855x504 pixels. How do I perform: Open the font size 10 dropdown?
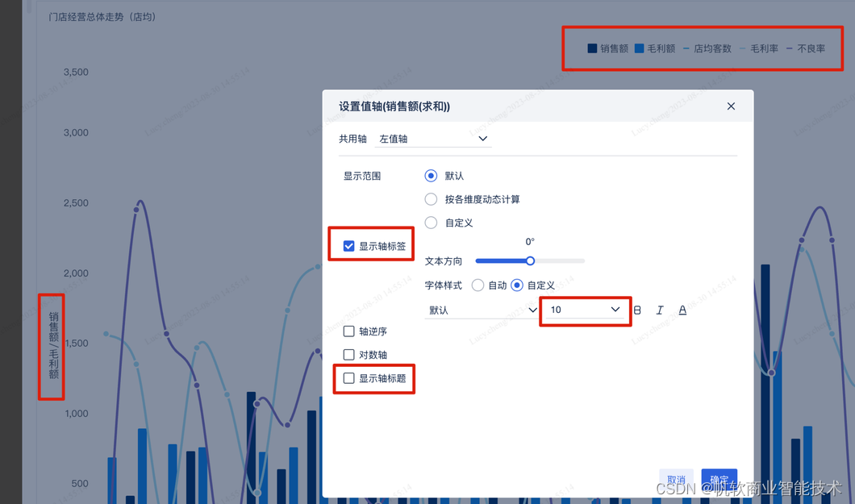[x=586, y=310]
